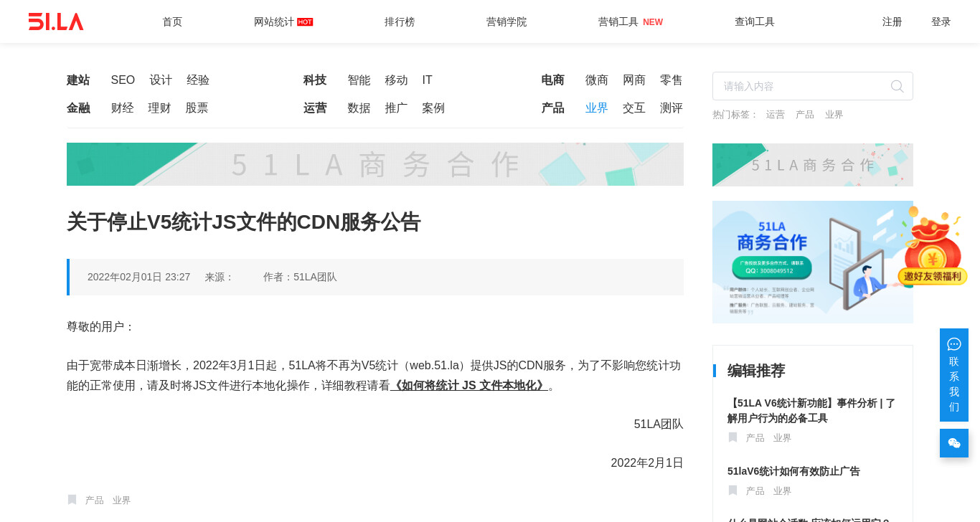Click the bookmark tag icon below the article
Screen dimensions: 980x522
click(72, 500)
